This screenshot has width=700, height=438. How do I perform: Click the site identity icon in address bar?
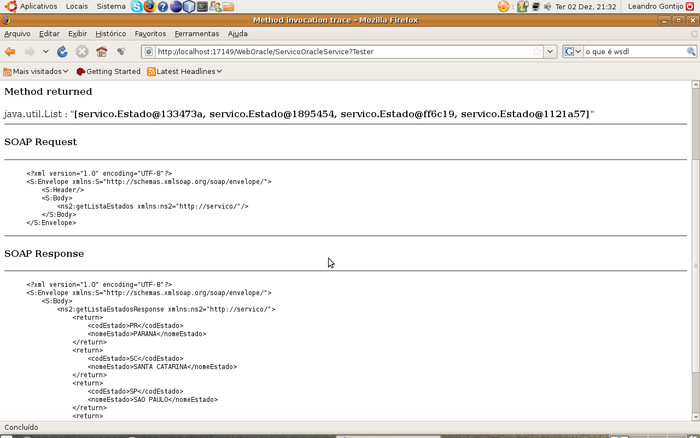coord(149,52)
